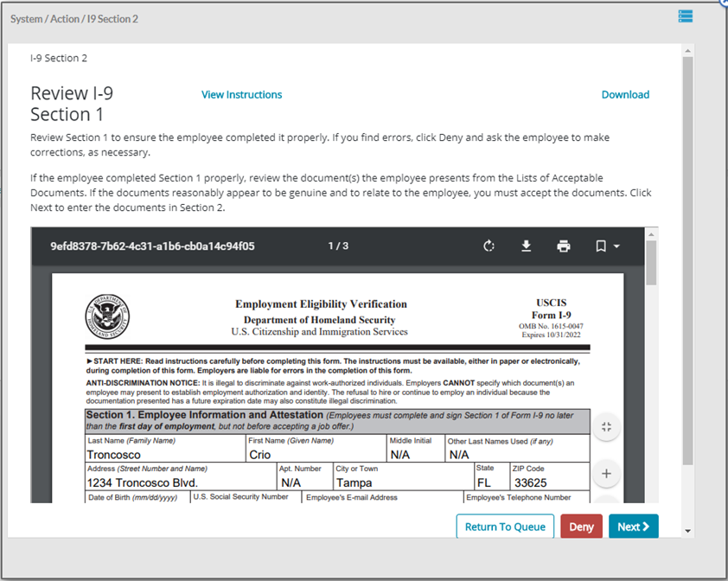Print the I-9 PDF document
This screenshot has height=581, width=728.
tap(563, 246)
